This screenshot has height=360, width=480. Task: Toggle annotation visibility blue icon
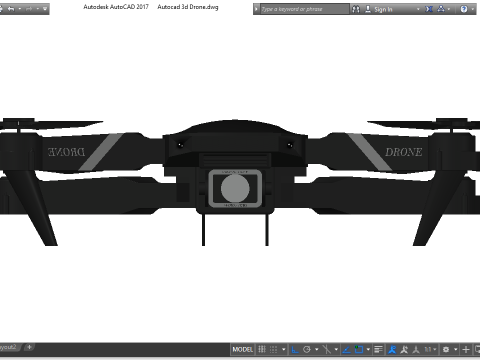pos(392,349)
